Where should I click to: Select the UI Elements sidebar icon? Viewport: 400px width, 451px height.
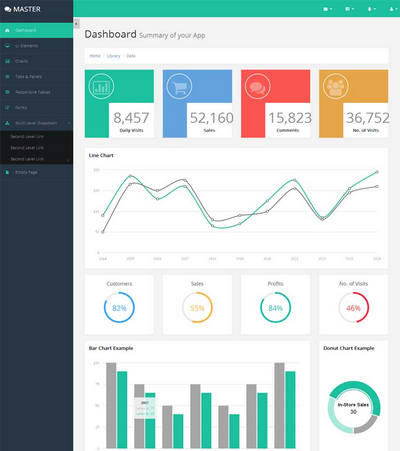7,46
